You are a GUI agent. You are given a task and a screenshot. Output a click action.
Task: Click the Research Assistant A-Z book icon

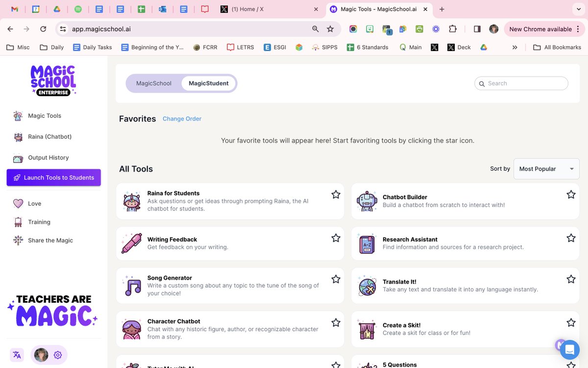(x=367, y=243)
